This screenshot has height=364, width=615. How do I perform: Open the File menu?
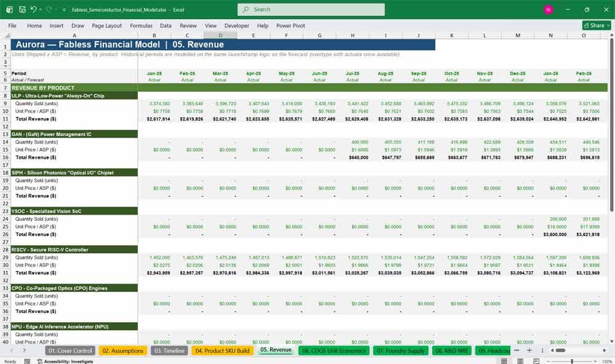(x=12, y=25)
